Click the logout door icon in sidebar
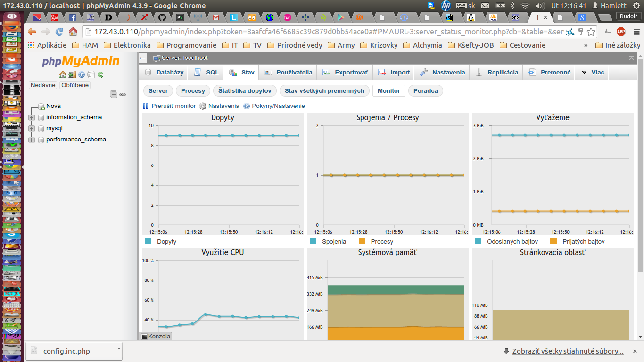Screen dimensions: 644x362 pos(72,74)
